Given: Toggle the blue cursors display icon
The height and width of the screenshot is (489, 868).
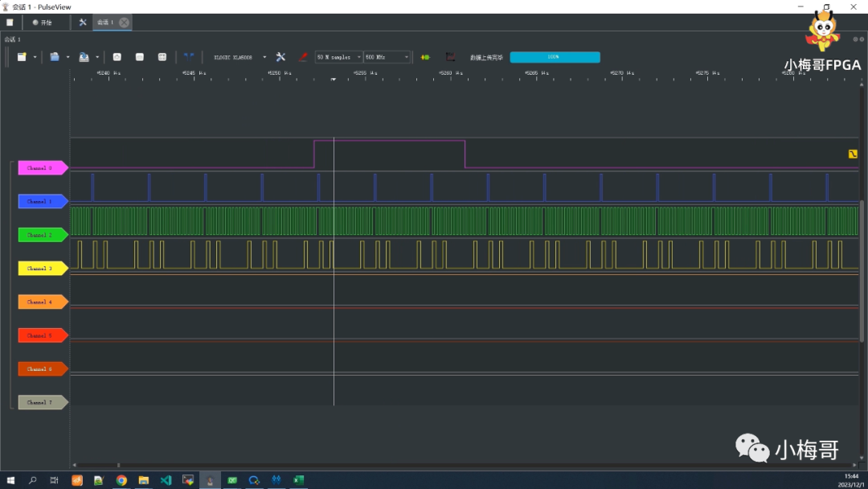Looking at the screenshot, I should [189, 56].
